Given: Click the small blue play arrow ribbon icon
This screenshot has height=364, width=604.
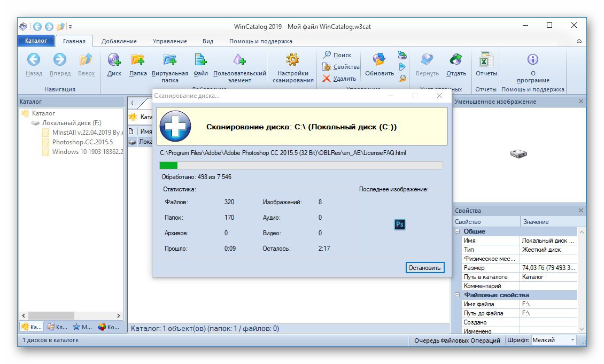Looking at the screenshot, I should pos(402,67).
